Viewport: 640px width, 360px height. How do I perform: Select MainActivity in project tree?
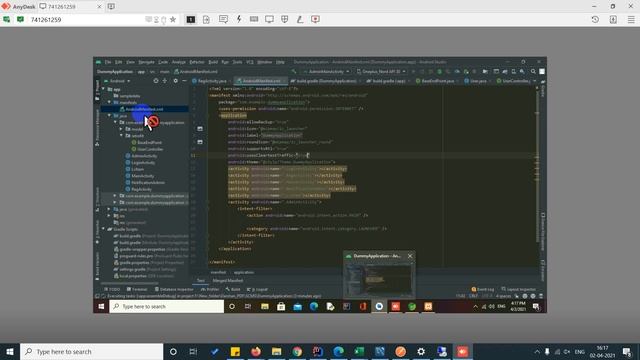[142, 176]
